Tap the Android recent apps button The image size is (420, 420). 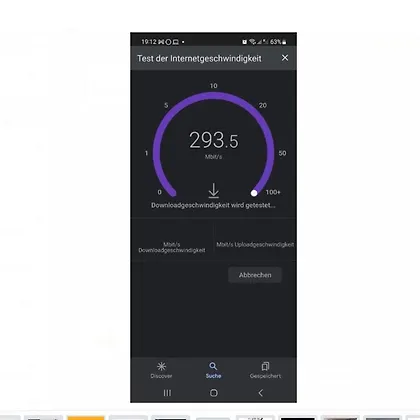[x=167, y=393]
